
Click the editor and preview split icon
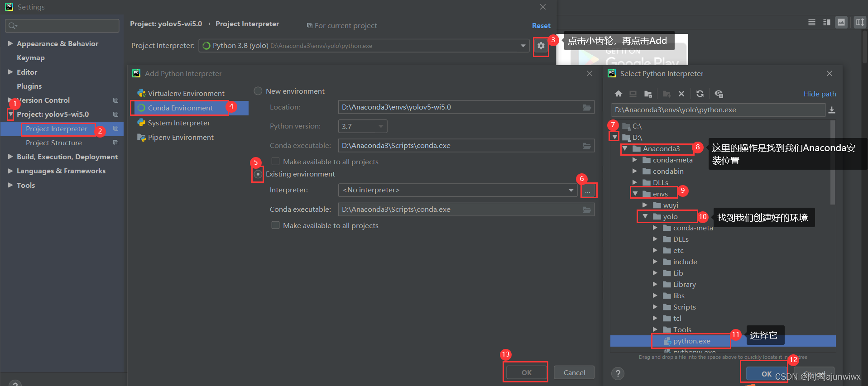827,22
